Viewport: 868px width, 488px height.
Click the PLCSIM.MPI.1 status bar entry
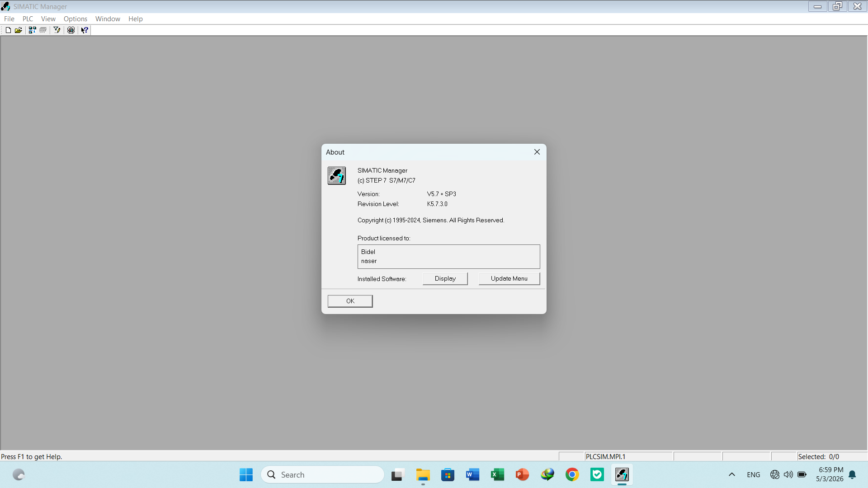[x=628, y=457]
